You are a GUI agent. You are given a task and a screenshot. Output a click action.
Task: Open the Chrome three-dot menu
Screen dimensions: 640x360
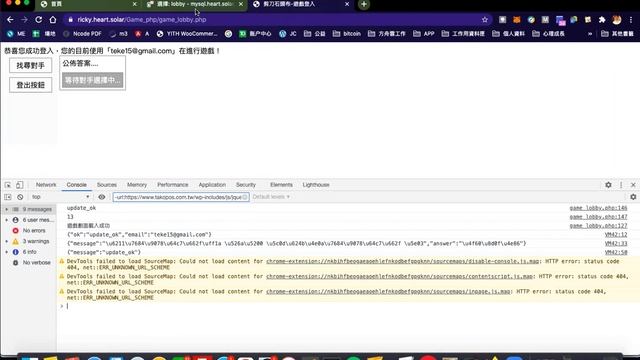point(631,20)
